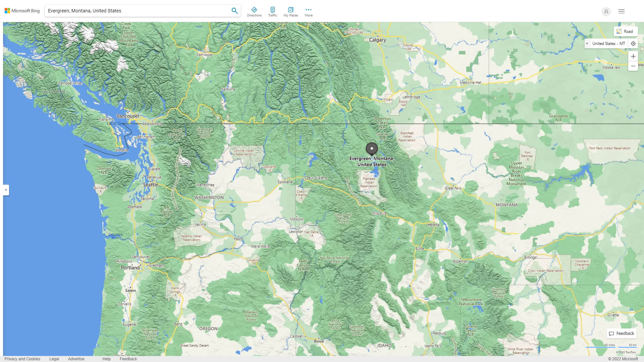Select the Evergreen Montana map pin
Screen dimensions: 644x362
click(372, 148)
